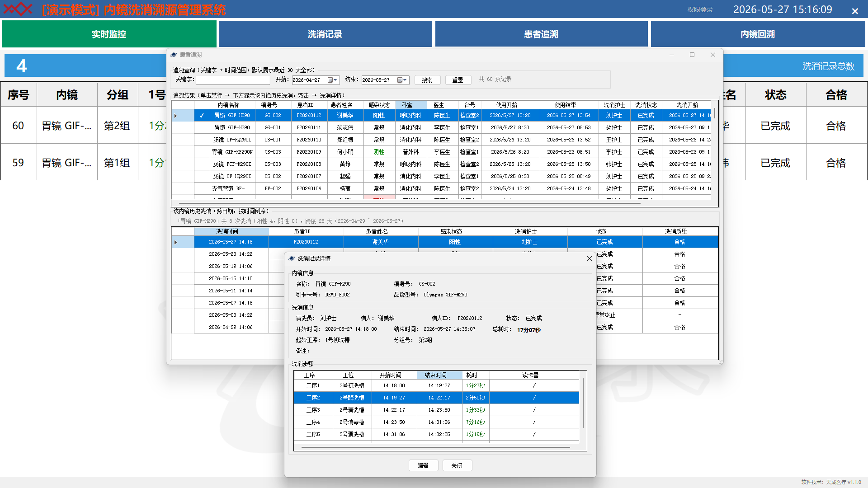868x488 pixels.
Task: Select the highlighted 工序2 2号酶洗槽 row
Action: coord(437,398)
